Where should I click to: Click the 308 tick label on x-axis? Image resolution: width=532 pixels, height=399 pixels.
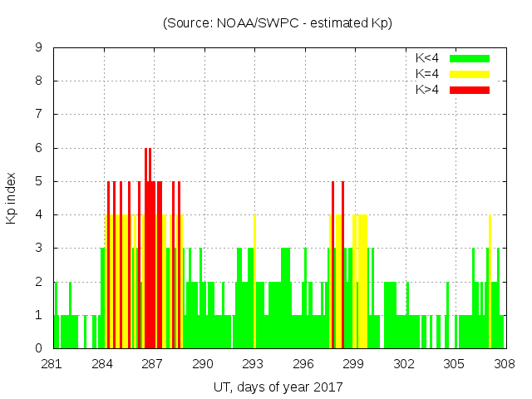click(x=505, y=364)
